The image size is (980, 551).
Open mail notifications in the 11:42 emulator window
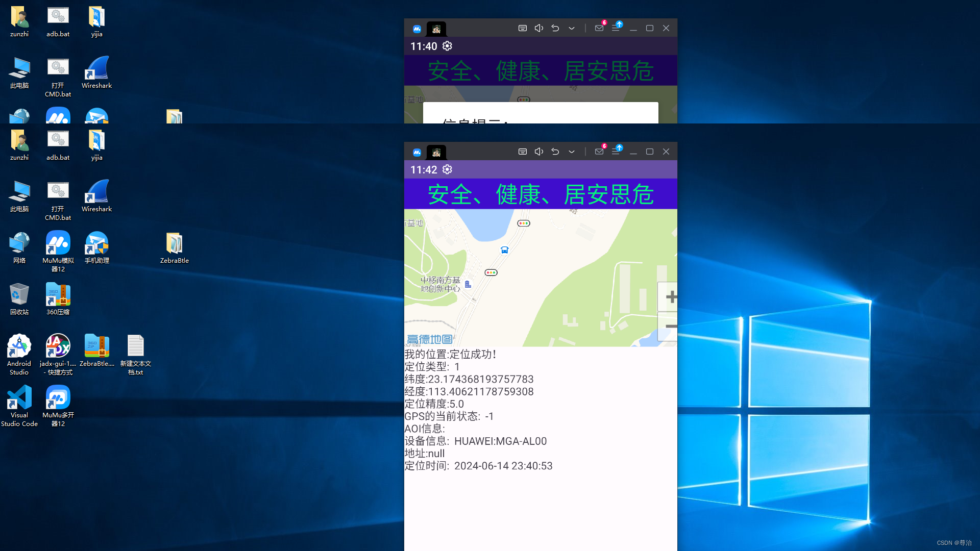coord(599,152)
